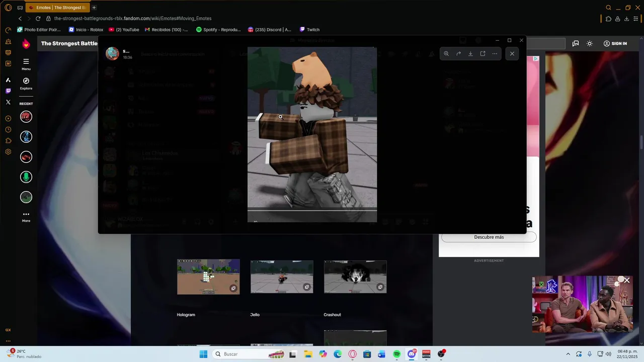Click the browser address bar URL
The height and width of the screenshot is (362, 644).
pos(133,19)
